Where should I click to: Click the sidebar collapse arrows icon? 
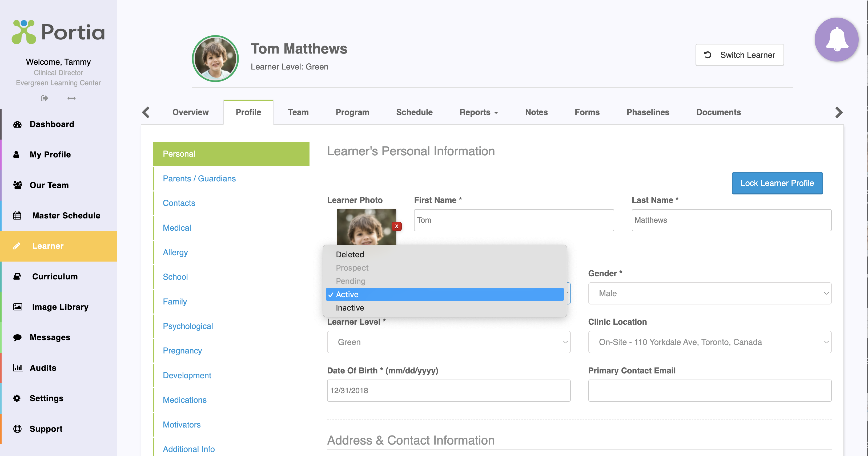pos(71,98)
